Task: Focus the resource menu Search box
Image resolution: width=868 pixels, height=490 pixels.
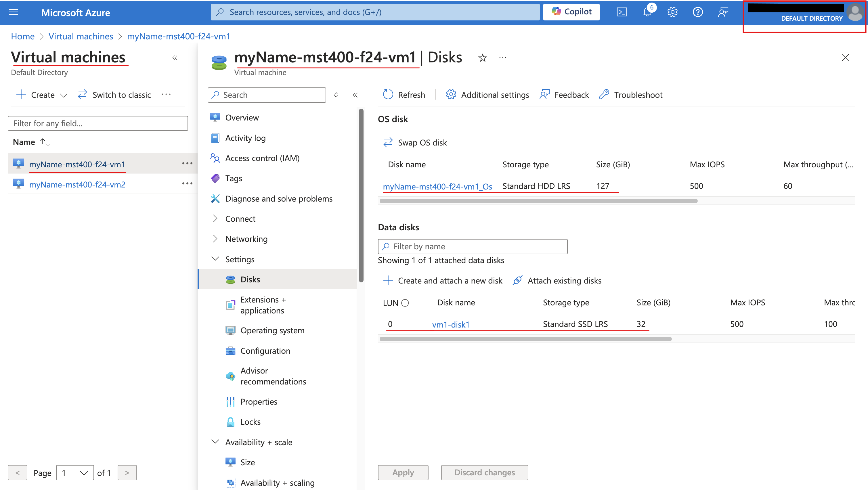Action: coord(267,95)
